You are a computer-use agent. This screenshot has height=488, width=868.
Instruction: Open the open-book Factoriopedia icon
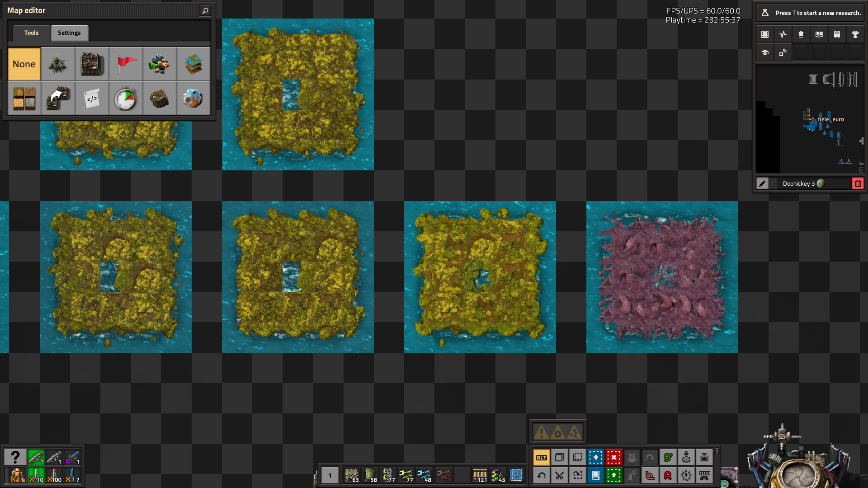[819, 34]
